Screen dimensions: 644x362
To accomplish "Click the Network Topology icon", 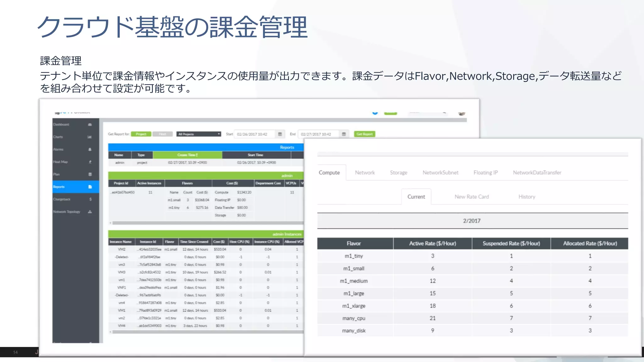I will pos(90,212).
